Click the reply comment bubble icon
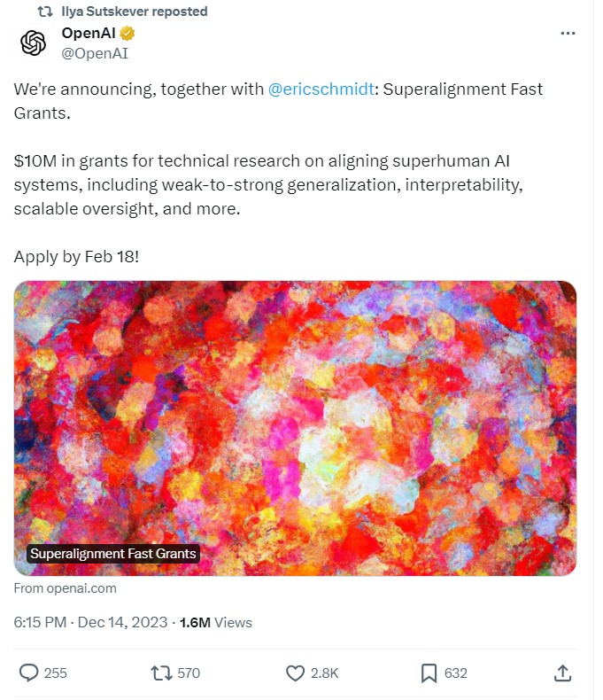This screenshot has height=700, width=603. [x=29, y=673]
